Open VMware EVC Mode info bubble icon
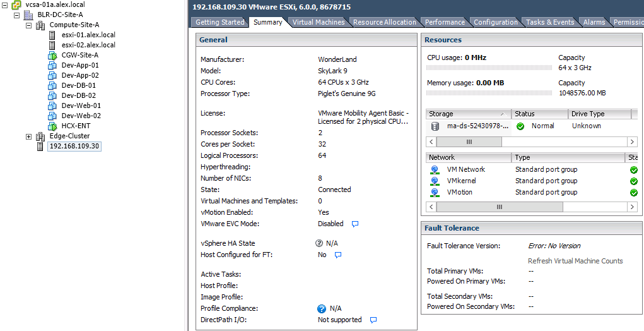644x331 pixels. 355,224
